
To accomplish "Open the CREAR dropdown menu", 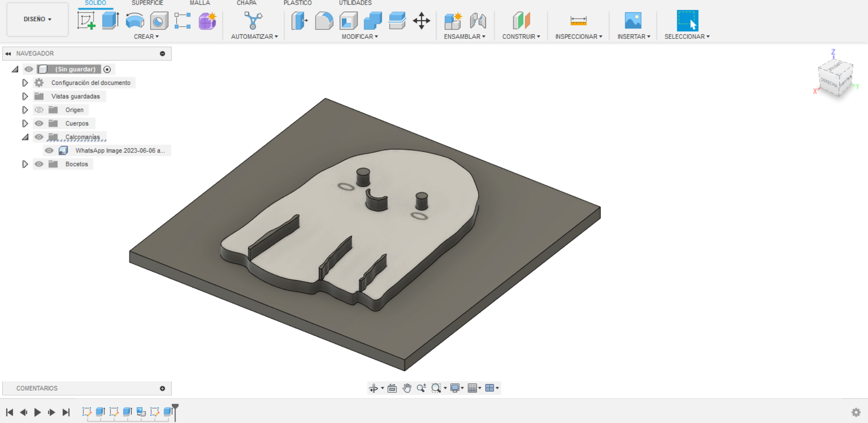I will click(146, 37).
